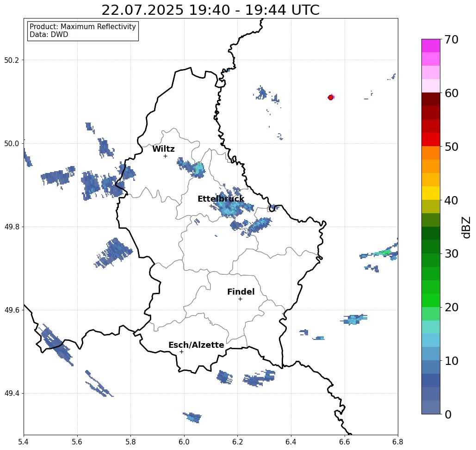This screenshot has width=476, height=450.
Task: Click the Ettelbruck station label
Action: click(221, 199)
